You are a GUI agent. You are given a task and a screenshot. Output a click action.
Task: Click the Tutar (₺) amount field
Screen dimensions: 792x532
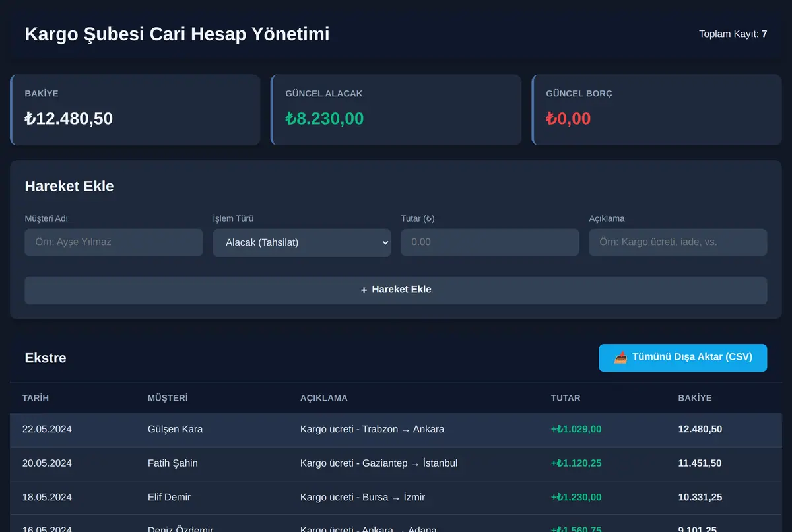pyautogui.click(x=490, y=242)
